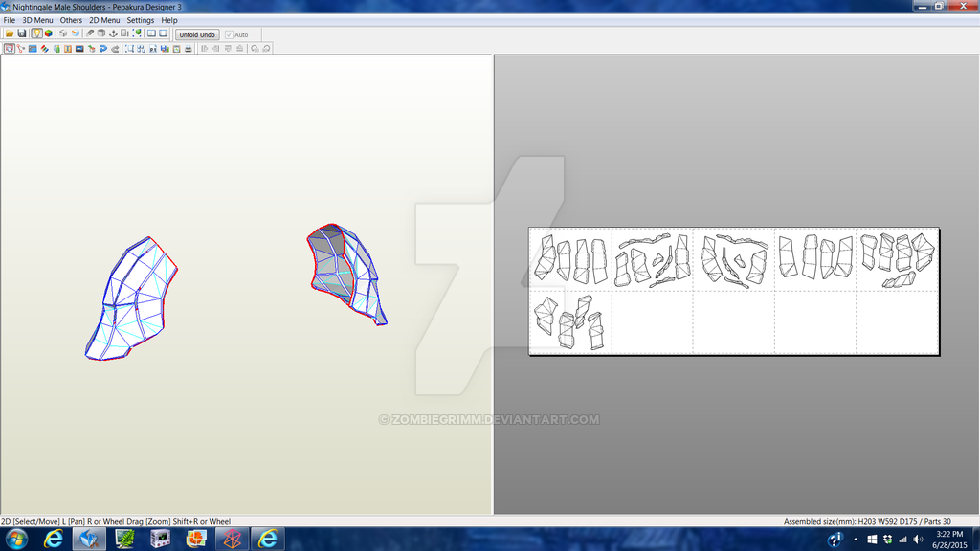Screen dimensions: 980x551
Task: Click the unfolding blue-orange cube icon
Action: click(x=76, y=33)
